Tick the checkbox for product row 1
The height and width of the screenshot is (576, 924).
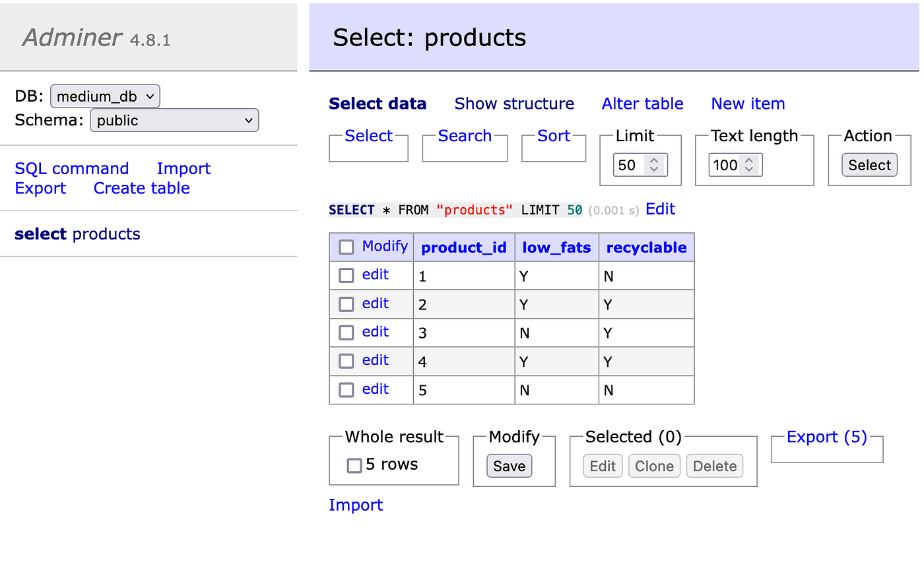click(x=346, y=275)
